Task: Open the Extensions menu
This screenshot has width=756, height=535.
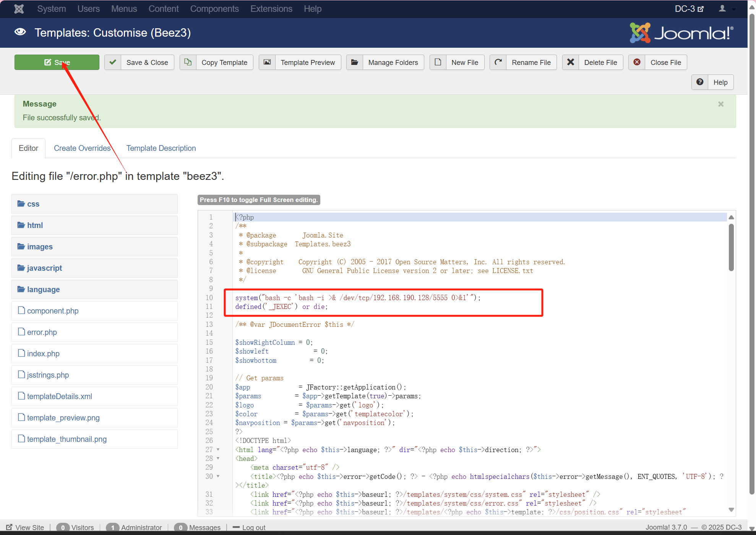Action: [271, 9]
